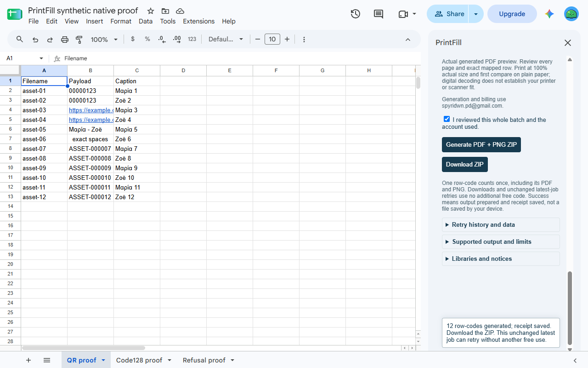Activate the paint format tool
The image size is (588, 368).
pyautogui.click(x=79, y=40)
